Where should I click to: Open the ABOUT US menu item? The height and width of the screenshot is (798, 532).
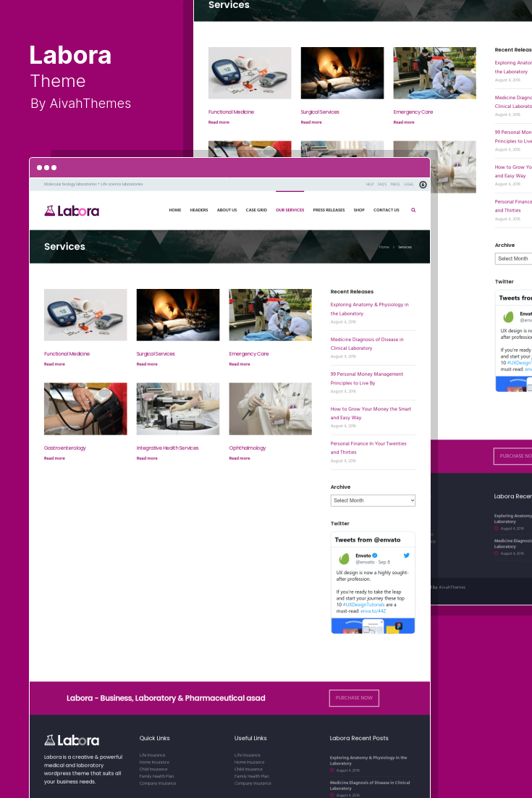tap(227, 210)
